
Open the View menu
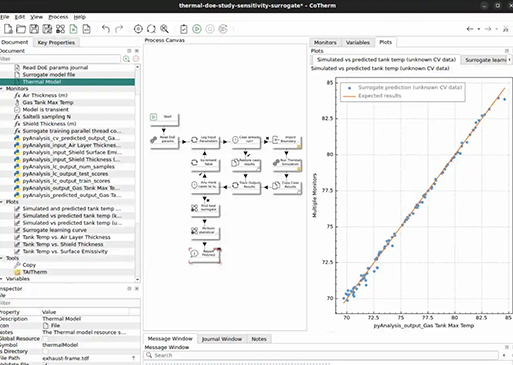[36, 17]
